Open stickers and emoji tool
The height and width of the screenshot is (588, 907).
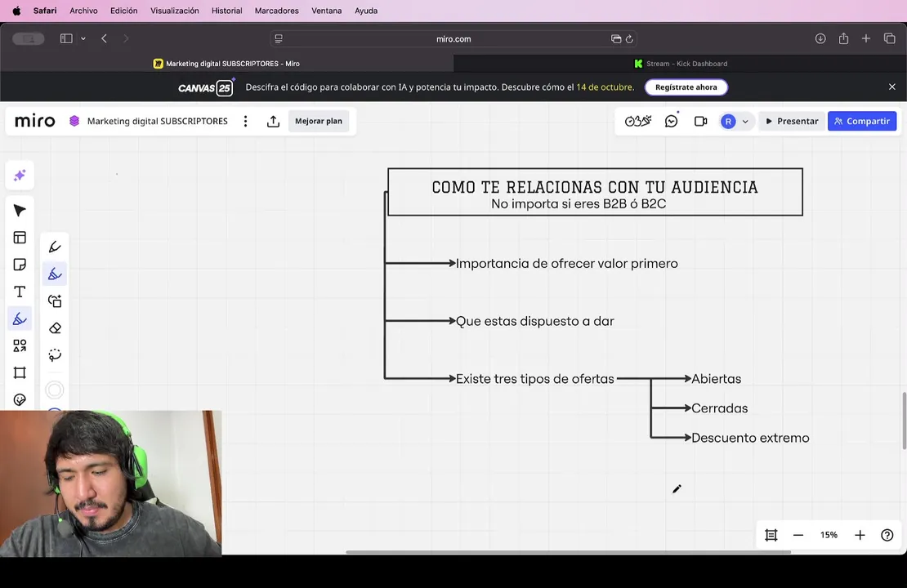tap(20, 400)
